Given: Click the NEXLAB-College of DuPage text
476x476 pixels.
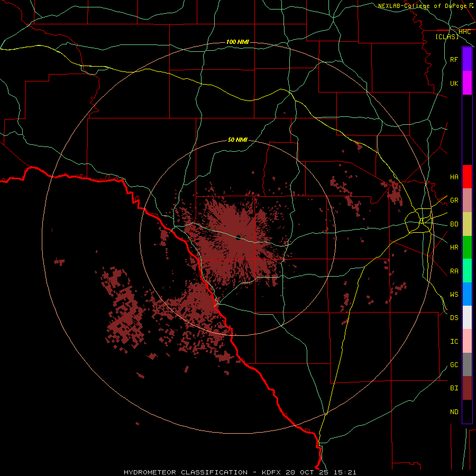Looking at the screenshot, I should pyautogui.click(x=422, y=6).
